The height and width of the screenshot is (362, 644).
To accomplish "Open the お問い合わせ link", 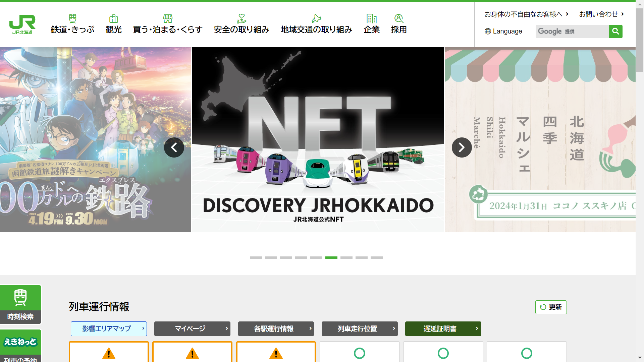I will tap(601, 14).
